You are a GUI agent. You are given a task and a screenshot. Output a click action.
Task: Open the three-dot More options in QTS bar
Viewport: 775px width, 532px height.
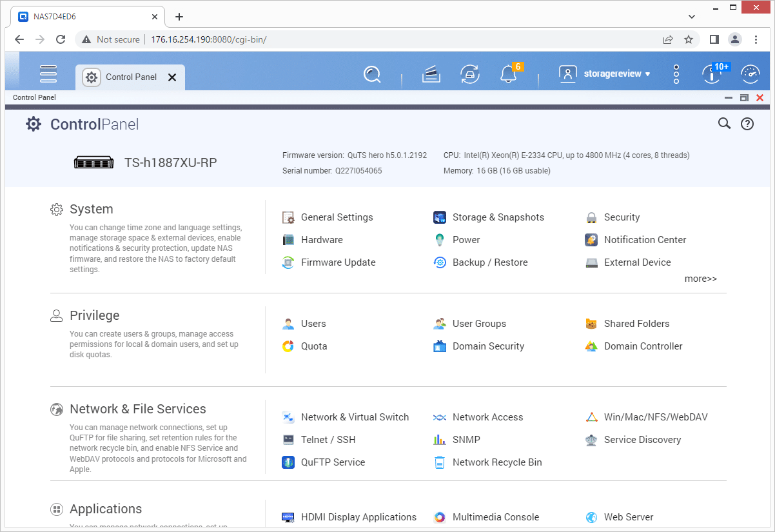pos(676,74)
